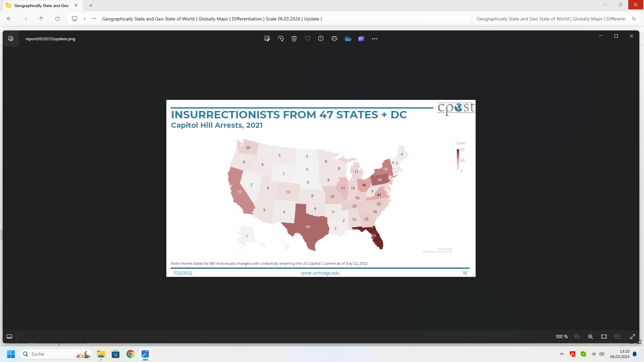Screen dimensions: 644x362
Task: Go back in File Explorer with the back arrow
Action: 9,19
